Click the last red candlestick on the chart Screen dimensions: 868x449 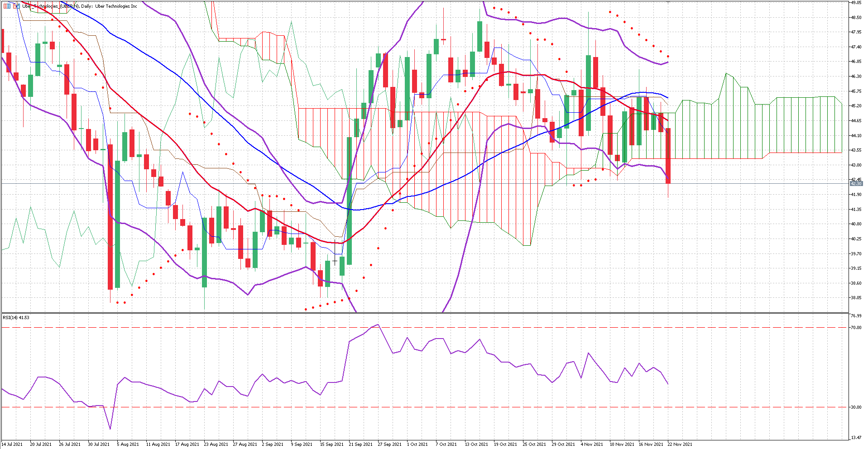coord(668,155)
